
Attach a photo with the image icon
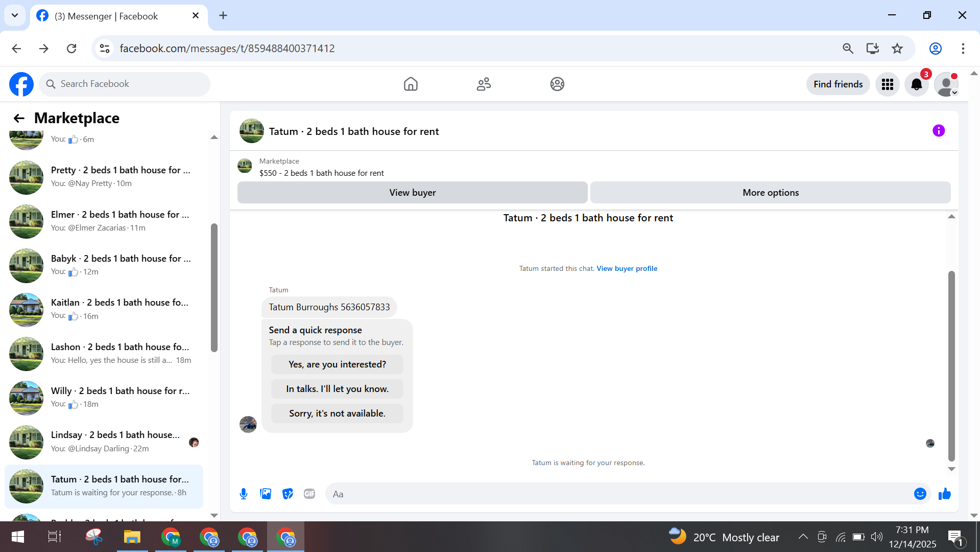pos(266,494)
